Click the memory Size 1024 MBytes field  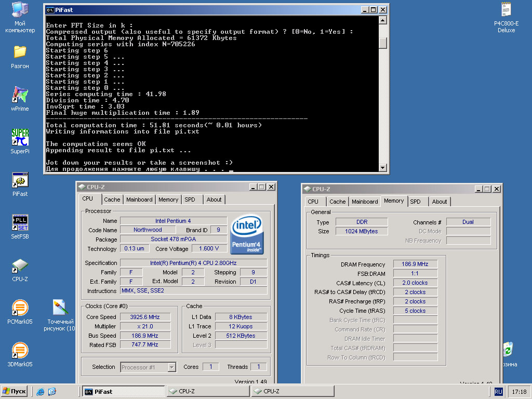pos(362,231)
